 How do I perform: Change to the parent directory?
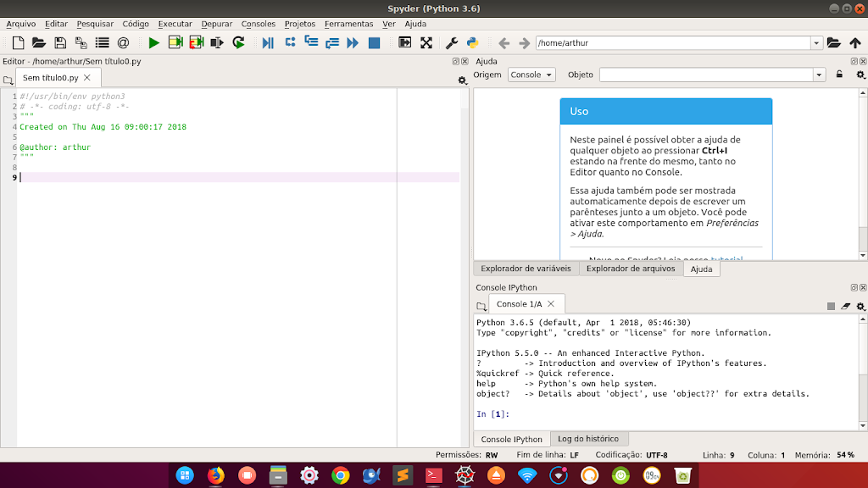click(x=855, y=42)
